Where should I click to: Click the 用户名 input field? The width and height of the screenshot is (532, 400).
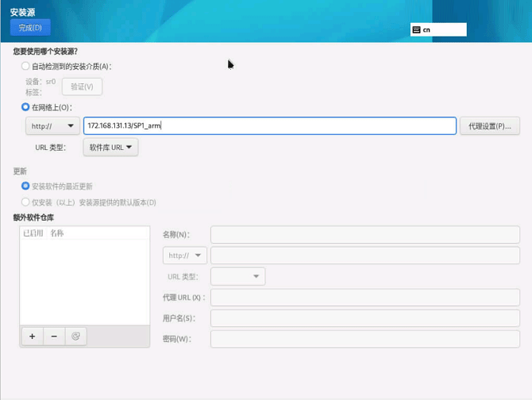pyautogui.click(x=364, y=318)
